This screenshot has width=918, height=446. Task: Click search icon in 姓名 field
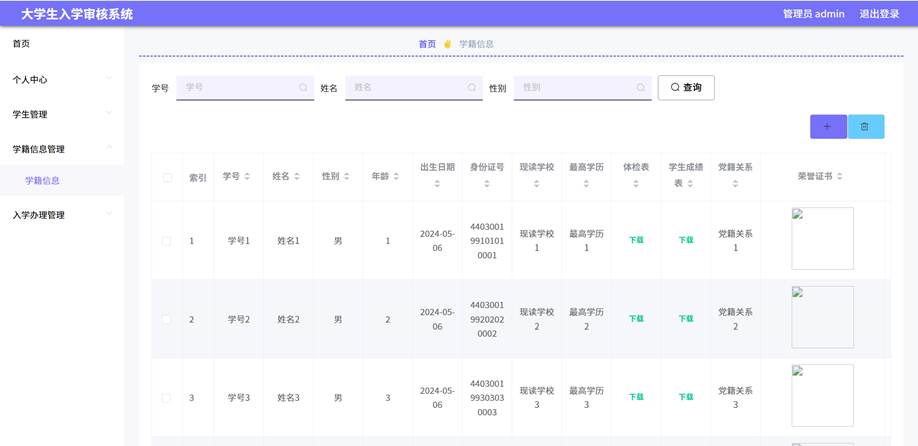point(472,87)
